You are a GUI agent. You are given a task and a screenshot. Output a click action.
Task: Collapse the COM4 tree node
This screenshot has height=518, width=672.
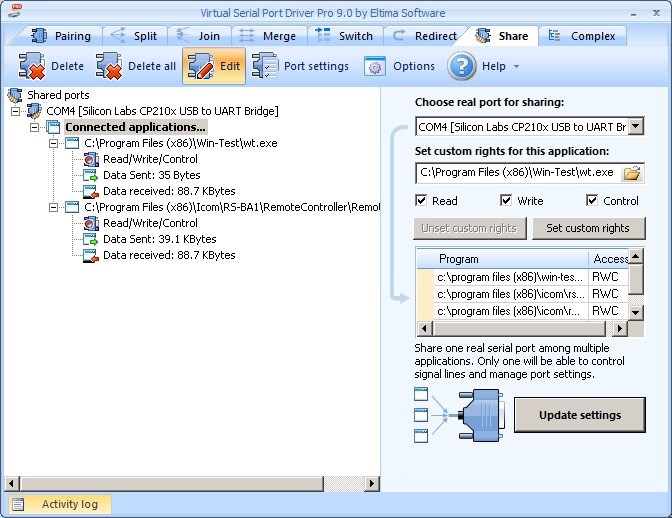point(15,111)
